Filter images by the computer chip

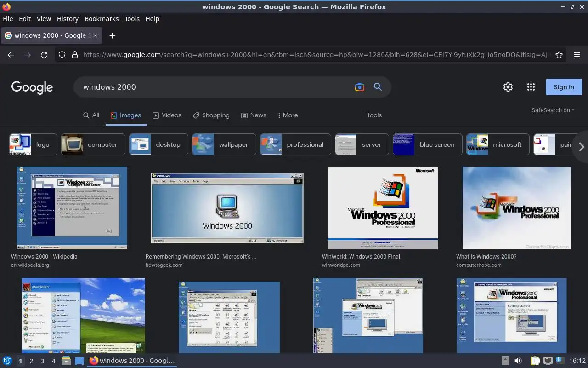point(93,144)
